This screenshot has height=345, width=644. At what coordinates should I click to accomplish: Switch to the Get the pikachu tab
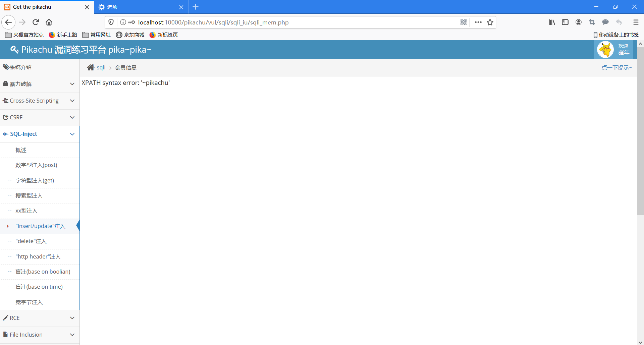(x=47, y=7)
